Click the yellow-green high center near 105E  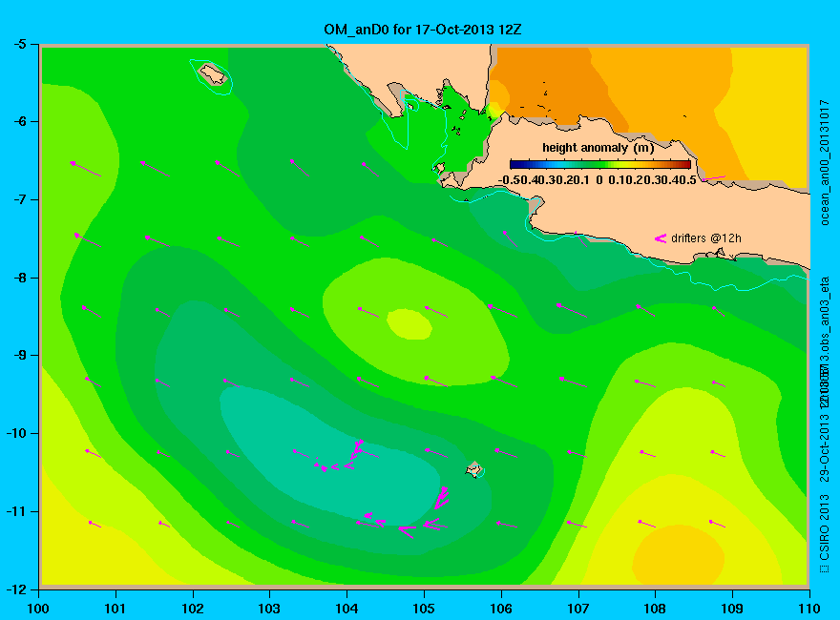tap(409, 324)
